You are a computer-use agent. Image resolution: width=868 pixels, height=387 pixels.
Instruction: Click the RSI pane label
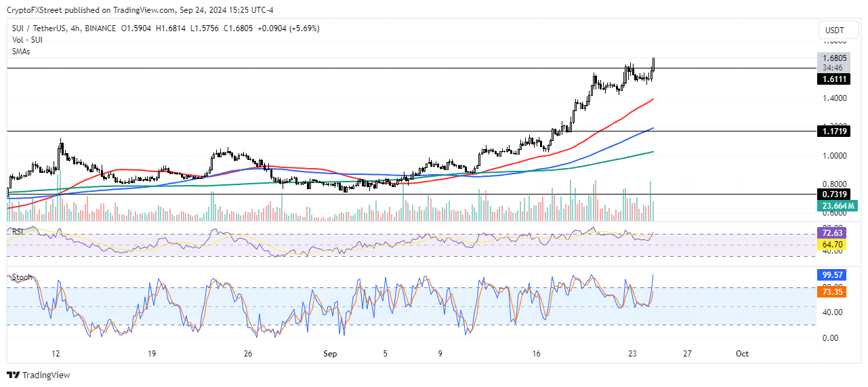pos(18,232)
